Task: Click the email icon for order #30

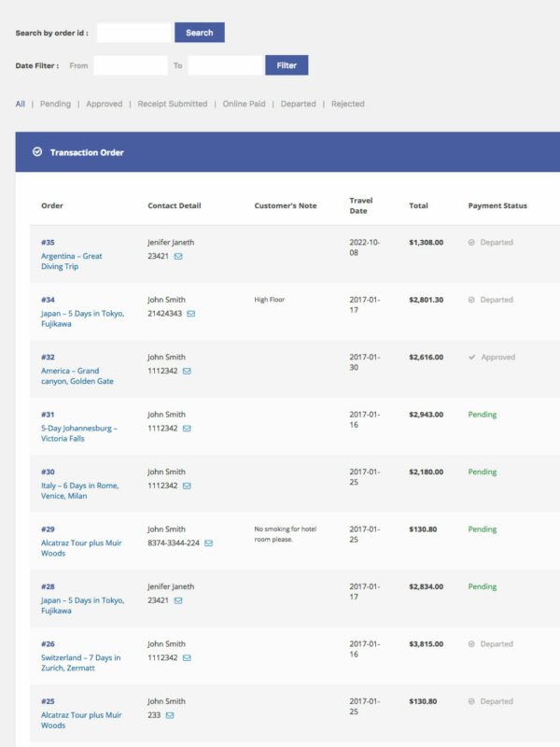Action: pos(187,486)
